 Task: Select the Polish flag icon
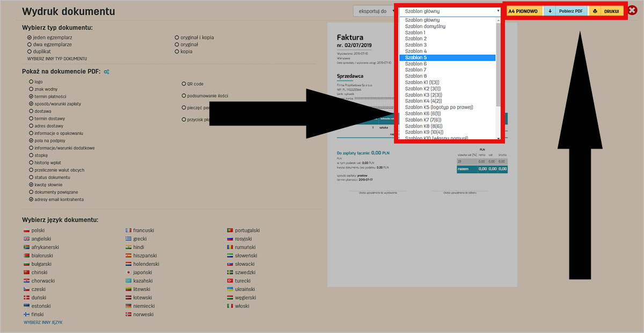coord(26,230)
